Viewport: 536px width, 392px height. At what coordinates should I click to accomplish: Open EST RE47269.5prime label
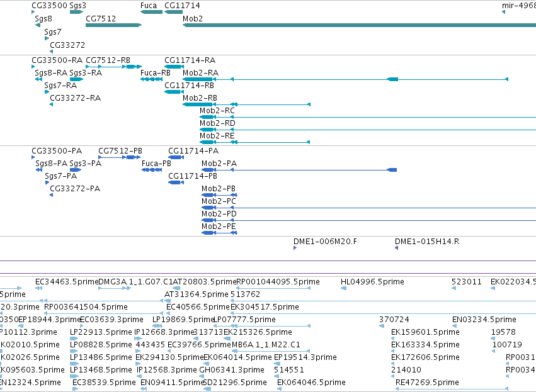click(427, 383)
